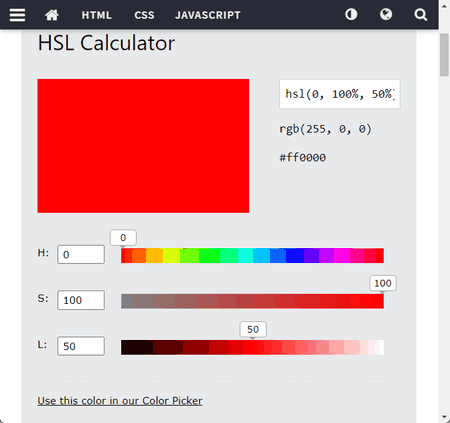Focus the S value input box
The width and height of the screenshot is (450, 423).
[81, 300]
